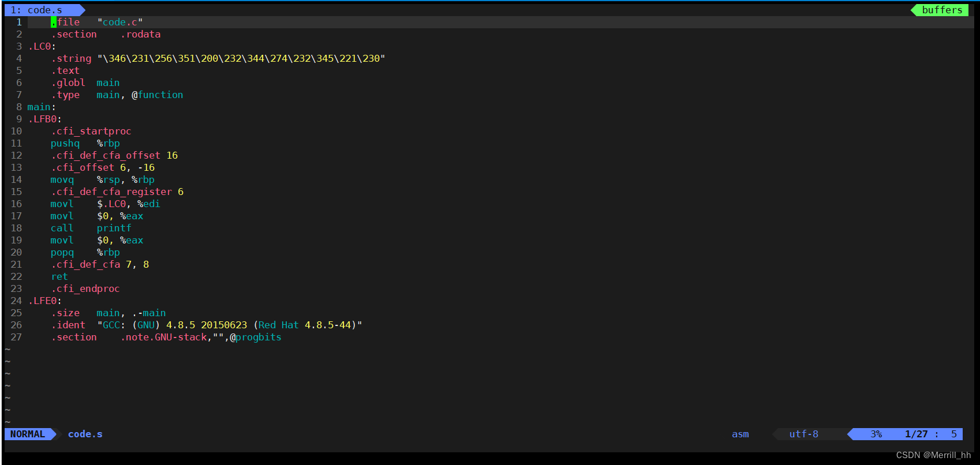
Task: Click the 'ret' instruction
Action: (59, 276)
